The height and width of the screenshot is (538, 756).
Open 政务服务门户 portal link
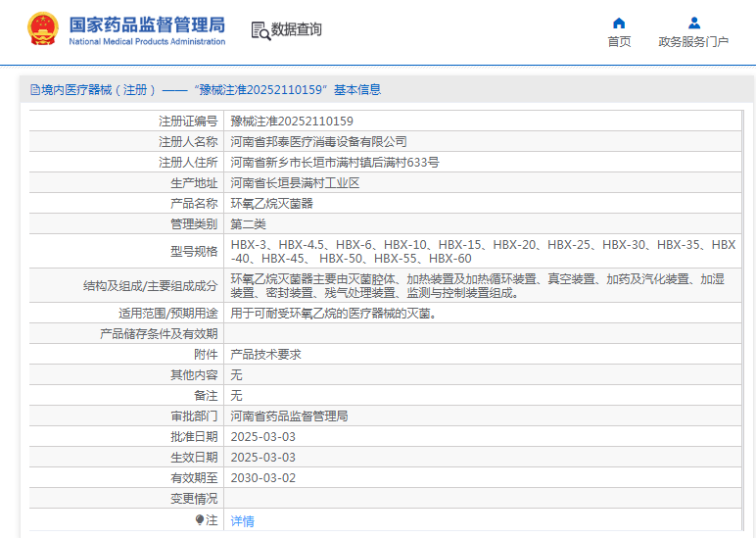[693, 42]
